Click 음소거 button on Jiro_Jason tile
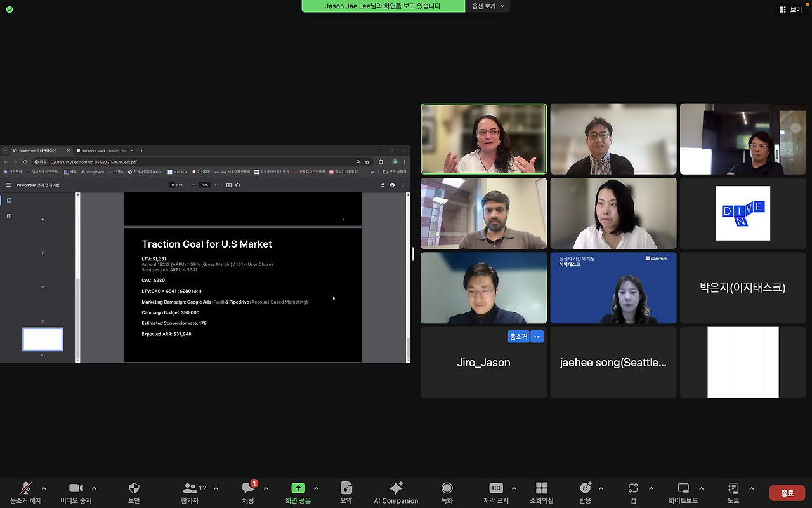The width and height of the screenshot is (812, 508). tap(518, 337)
